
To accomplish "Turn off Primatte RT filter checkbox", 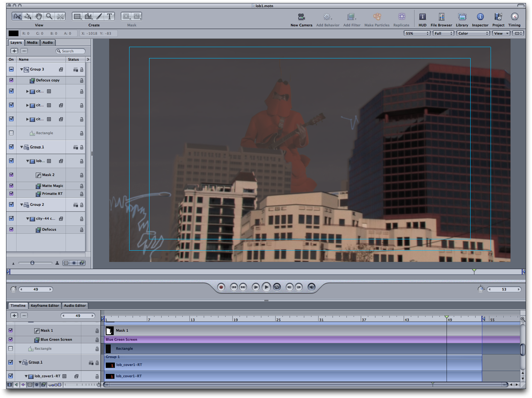I will [11, 194].
